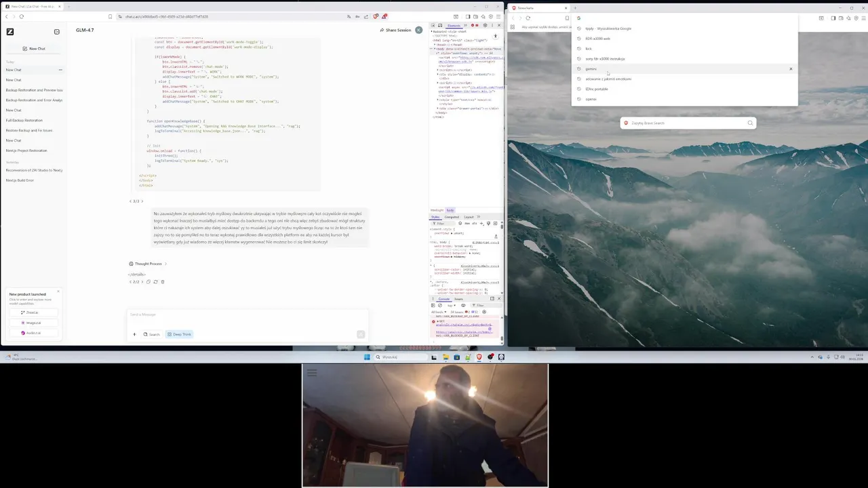Reload the Z.ai chat page
868x488 pixels.
[22, 16]
